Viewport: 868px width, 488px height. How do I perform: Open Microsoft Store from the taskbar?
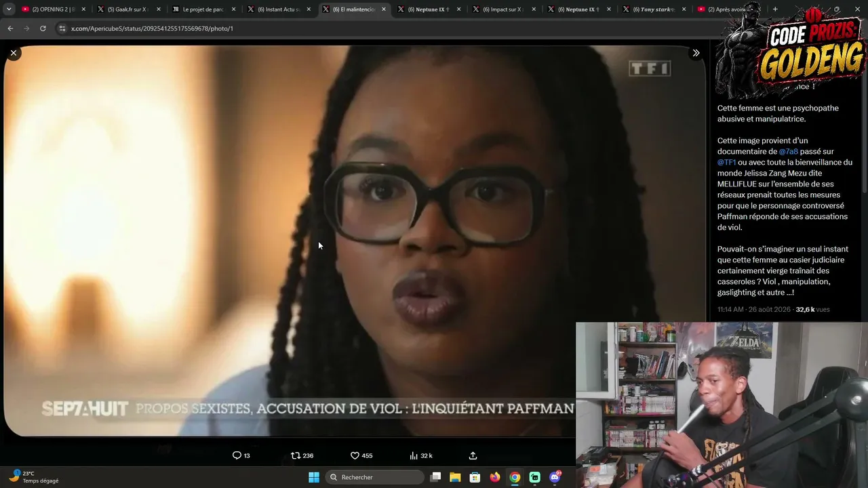pos(475,477)
